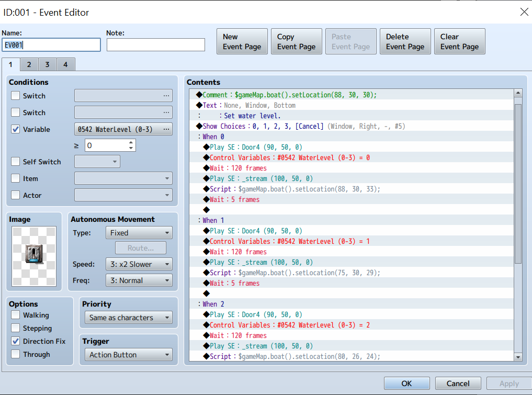Increase variable value with stepper up arrow
This screenshot has height=395, width=532.
click(131, 142)
